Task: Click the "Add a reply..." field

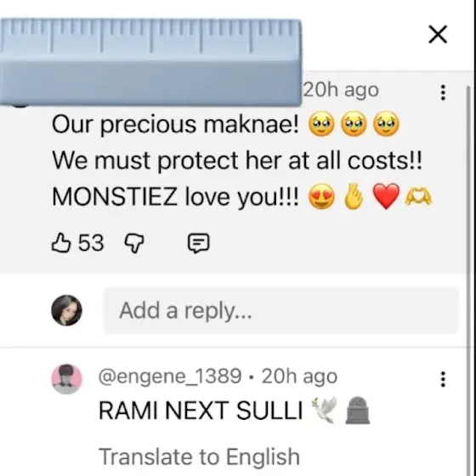Action: click(280, 310)
